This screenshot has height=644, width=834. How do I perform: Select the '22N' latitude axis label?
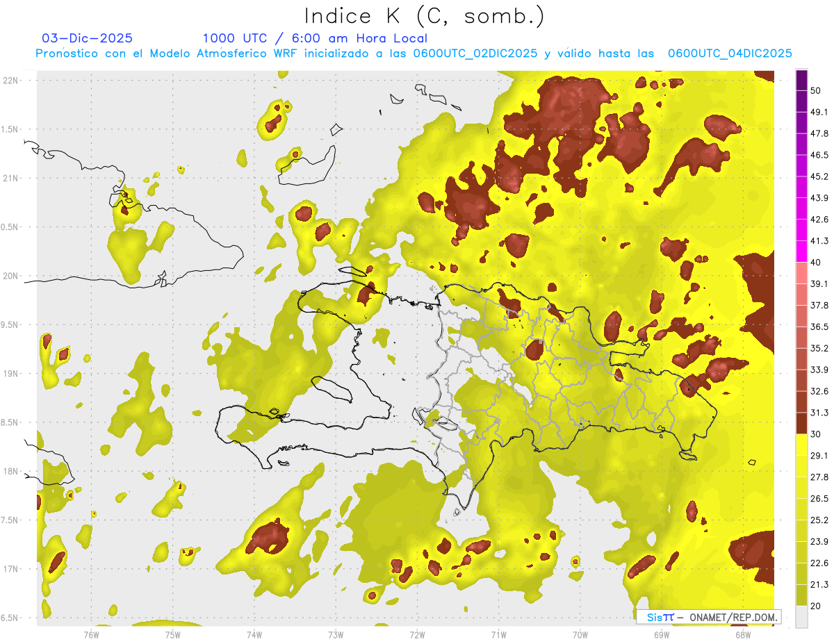coord(11,81)
